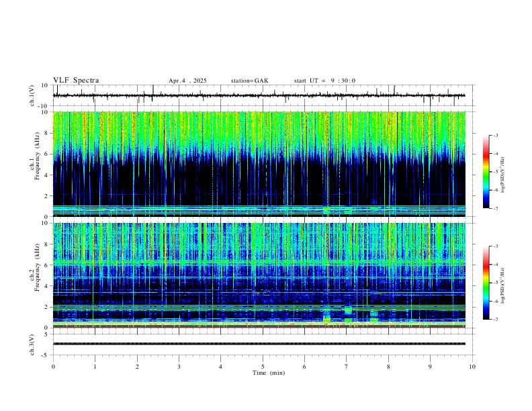The height and width of the screenshot is (411, 532).
Task: Click the "Time (min)" x-axis label
Action: click(269, 373)
